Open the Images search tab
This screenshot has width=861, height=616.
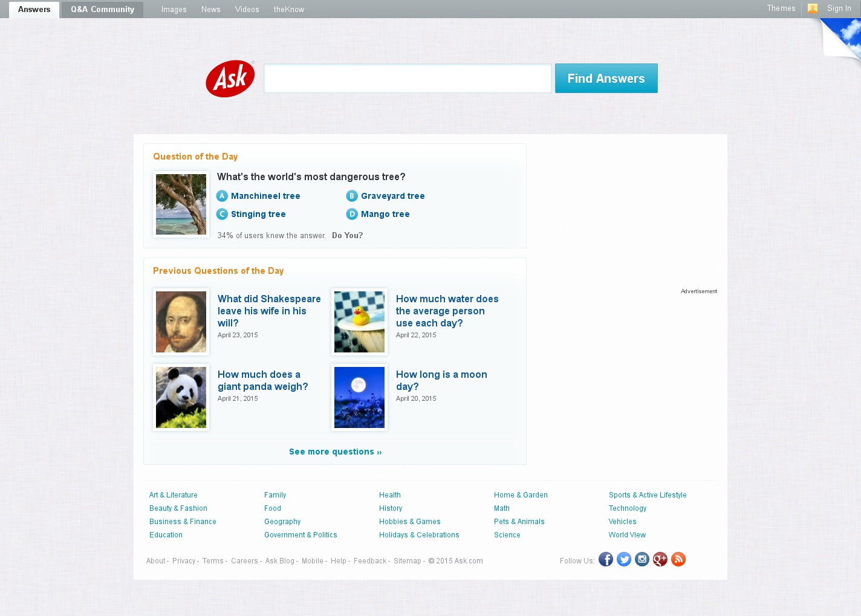coord(174,10)
